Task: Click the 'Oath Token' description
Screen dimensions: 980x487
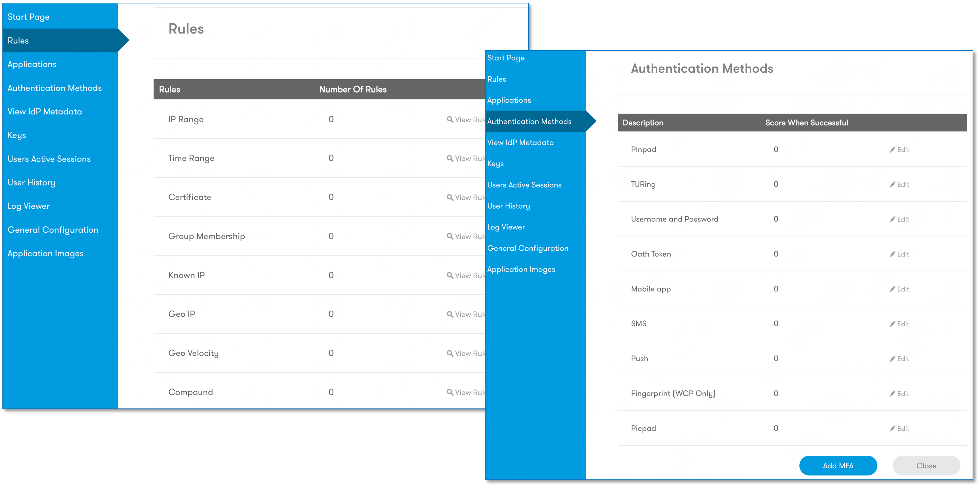Action: (650, 254)
